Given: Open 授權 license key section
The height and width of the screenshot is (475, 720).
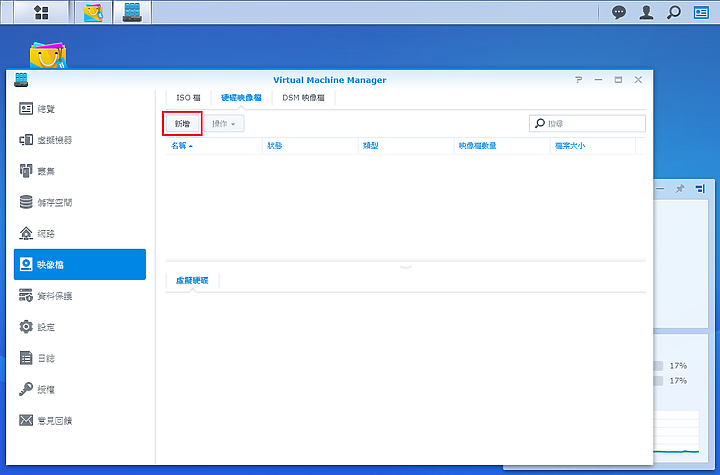Looking at the screenshot, I should pyautogui.click(x=80, y=390).
